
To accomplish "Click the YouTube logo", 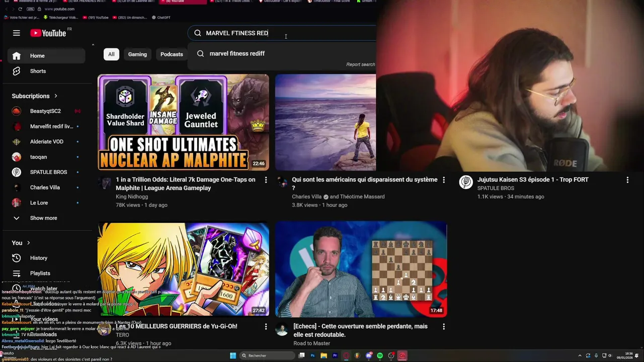I will 48,33.
